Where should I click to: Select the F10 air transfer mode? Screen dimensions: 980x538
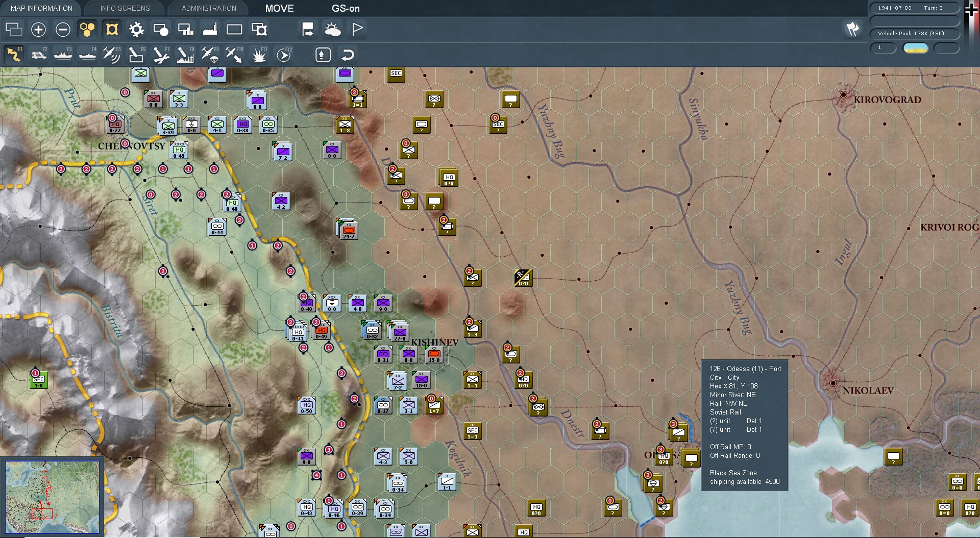234,55
